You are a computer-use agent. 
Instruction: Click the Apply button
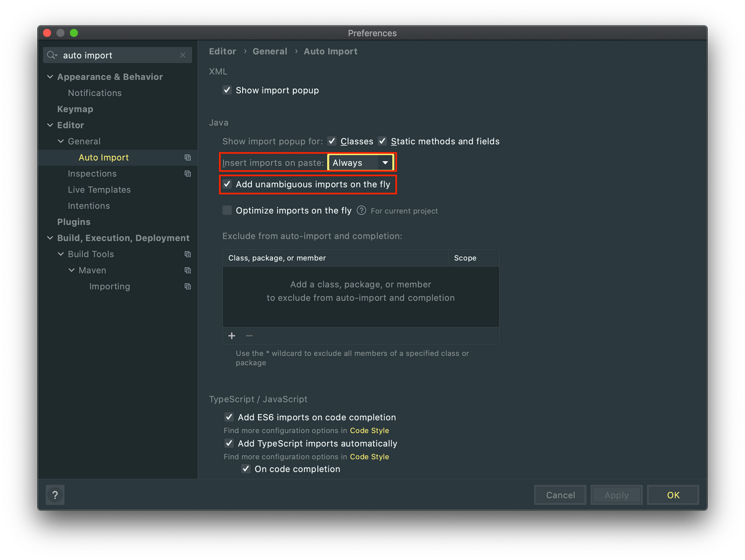pos(616,495)
